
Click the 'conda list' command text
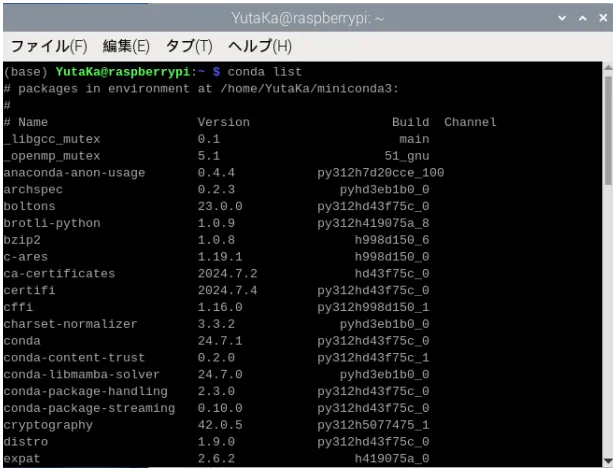point(264,72)
